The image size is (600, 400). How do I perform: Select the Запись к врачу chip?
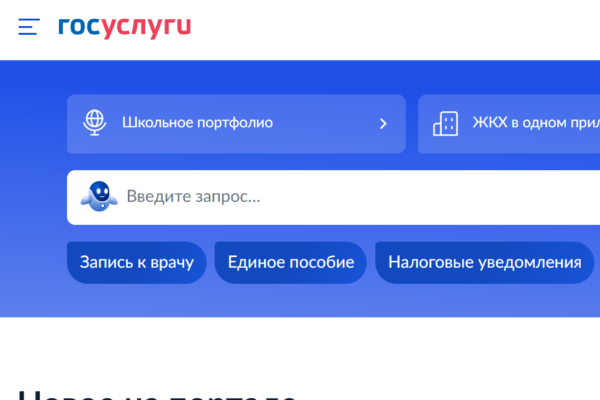pos(137,263)
